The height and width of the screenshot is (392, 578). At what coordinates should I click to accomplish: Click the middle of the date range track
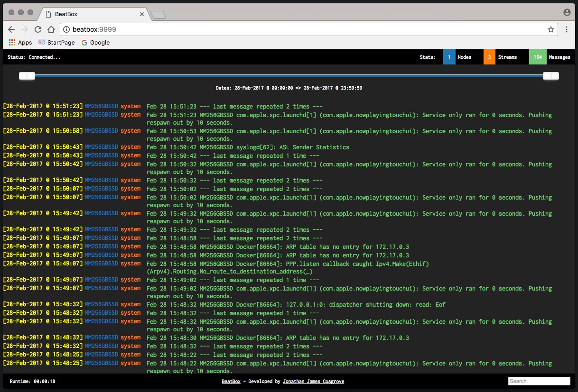point(289,76)
